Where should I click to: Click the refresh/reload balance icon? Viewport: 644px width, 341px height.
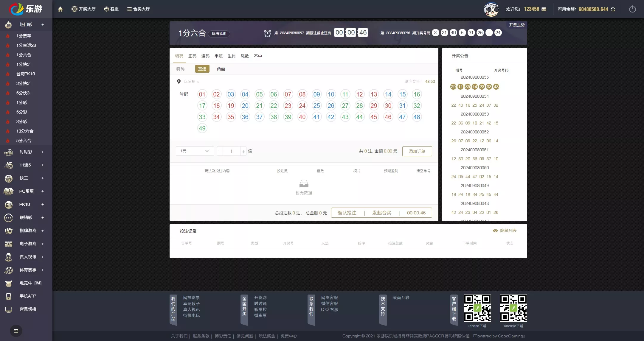613,9
